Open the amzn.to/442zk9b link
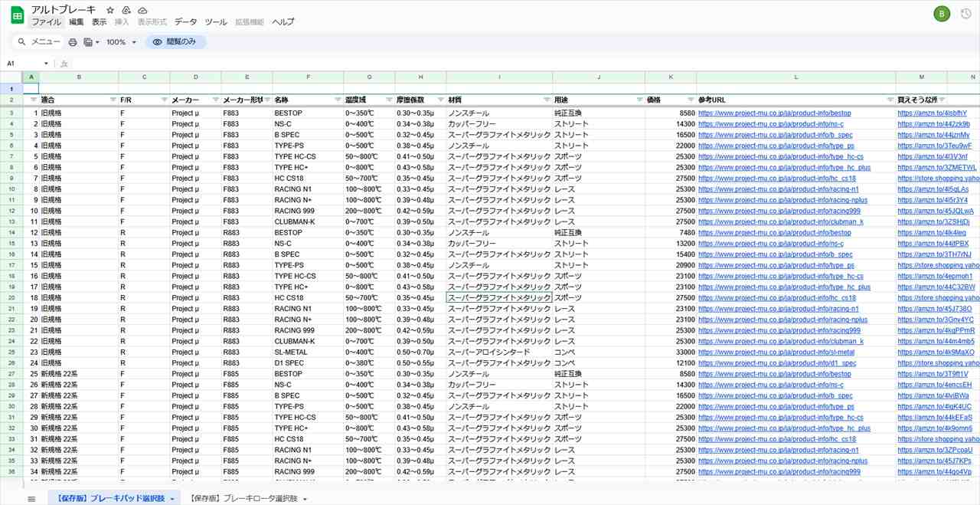This screenshot has height=505, width=980. (x=933, y=124)
